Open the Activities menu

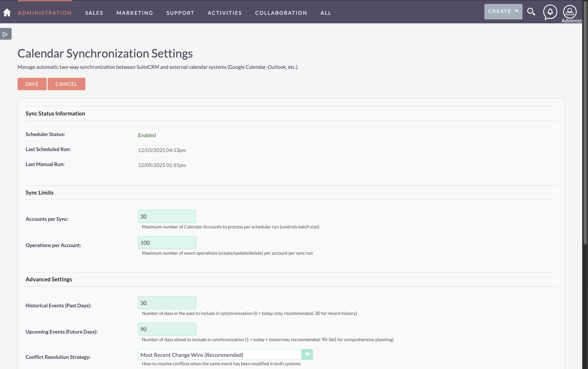pyautogui.click(x=225, y=13)
